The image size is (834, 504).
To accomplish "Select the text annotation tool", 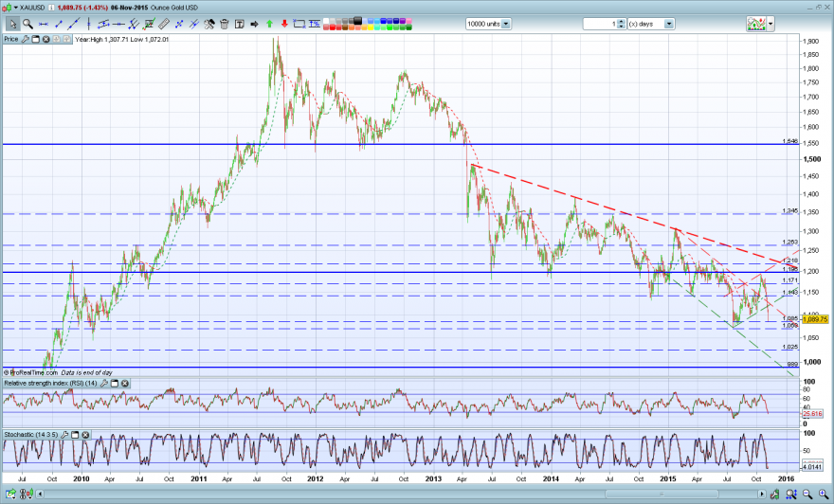I will (x=240, y=24).
